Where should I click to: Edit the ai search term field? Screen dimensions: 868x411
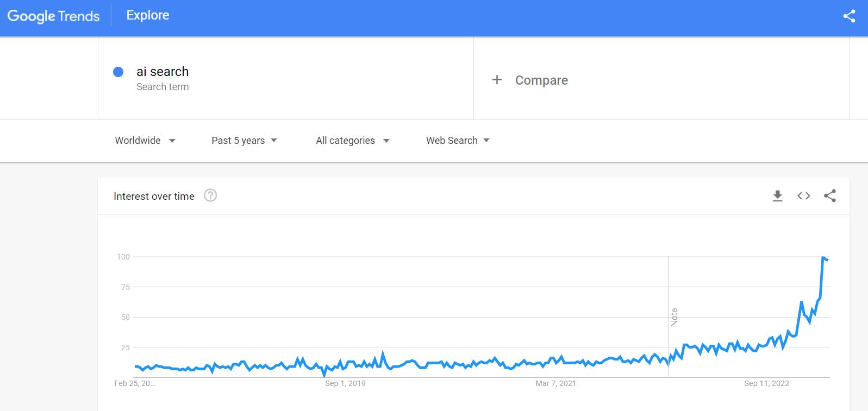[x=163, y=72]
